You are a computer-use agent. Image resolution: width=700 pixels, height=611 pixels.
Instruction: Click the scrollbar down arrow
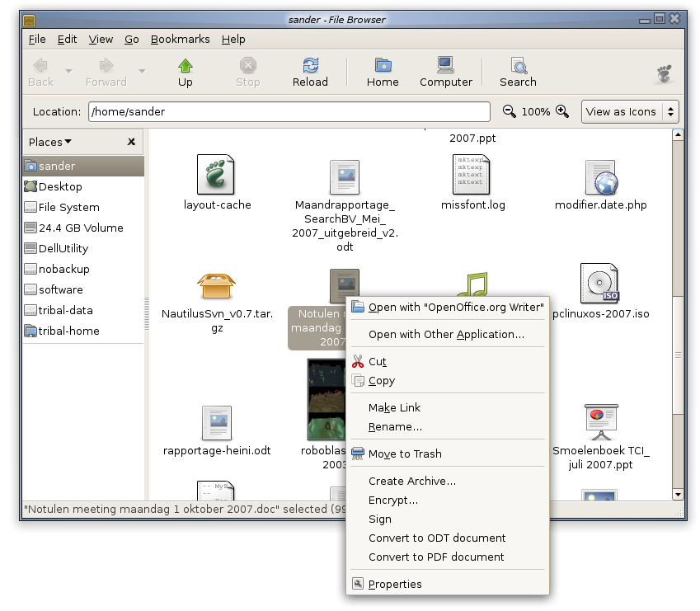678,495
